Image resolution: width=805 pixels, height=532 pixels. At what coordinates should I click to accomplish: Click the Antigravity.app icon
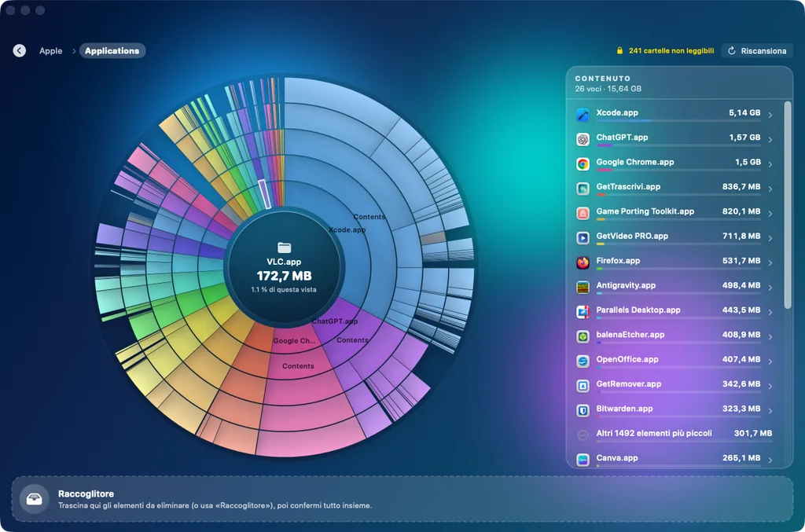tap(583, 287)
